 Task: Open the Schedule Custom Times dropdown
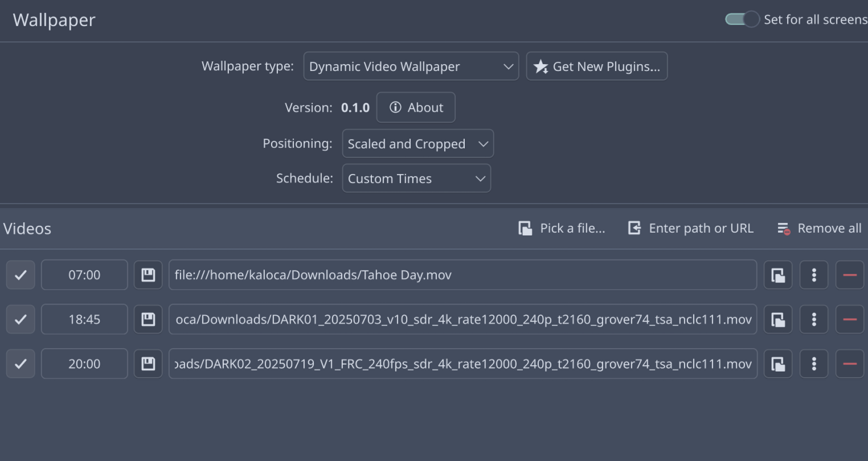[x=416, y=178]
